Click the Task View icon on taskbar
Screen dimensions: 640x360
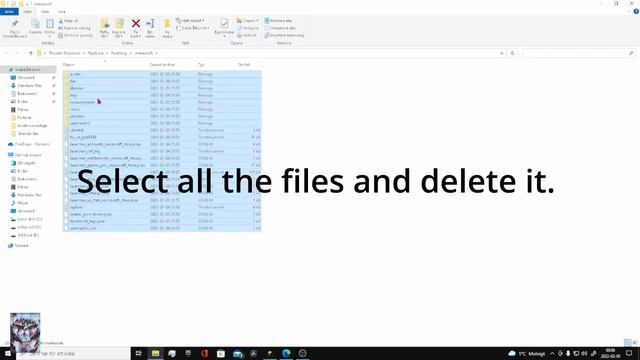138,353
